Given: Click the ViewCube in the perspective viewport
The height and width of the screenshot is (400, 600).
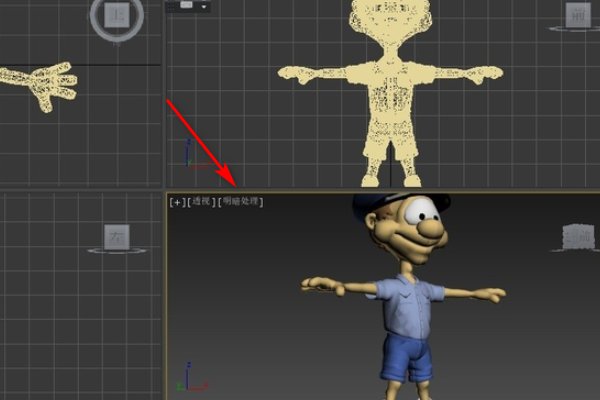Looking at the screenshot, I should (x=578, y=237).
